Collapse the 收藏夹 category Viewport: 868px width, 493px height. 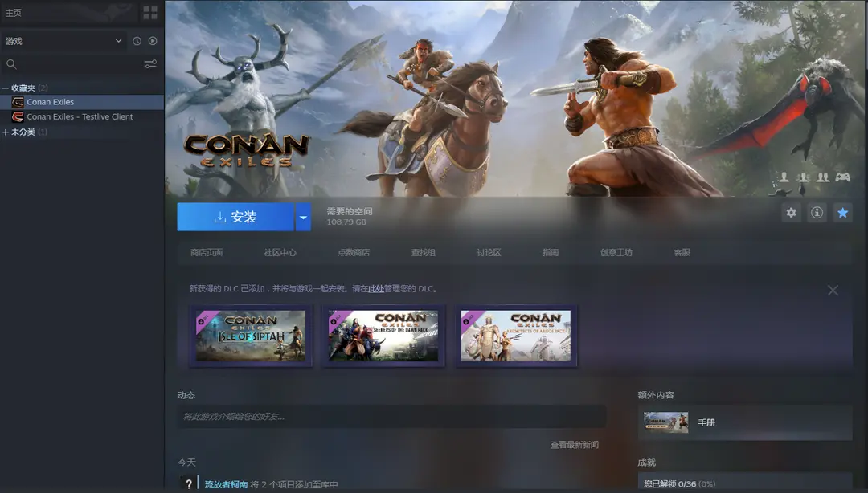tap(6, 88)
